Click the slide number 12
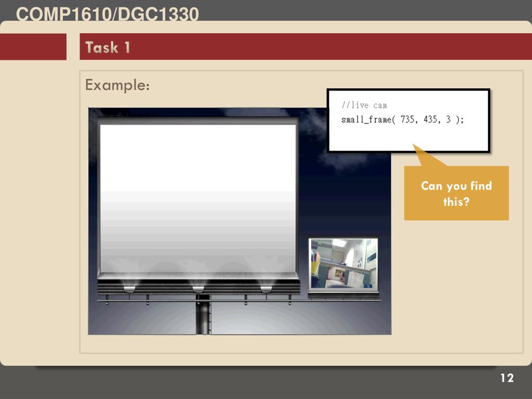 tap(507, 378)
